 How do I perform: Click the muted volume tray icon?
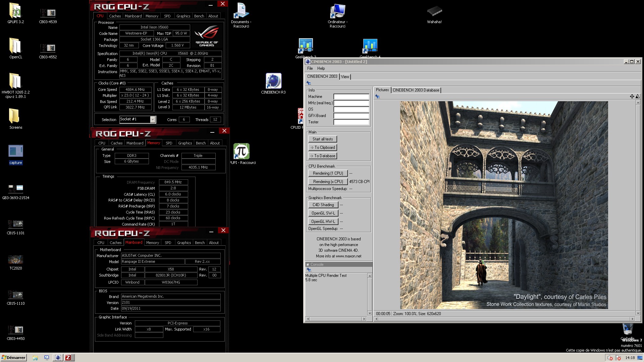(610, 358)
